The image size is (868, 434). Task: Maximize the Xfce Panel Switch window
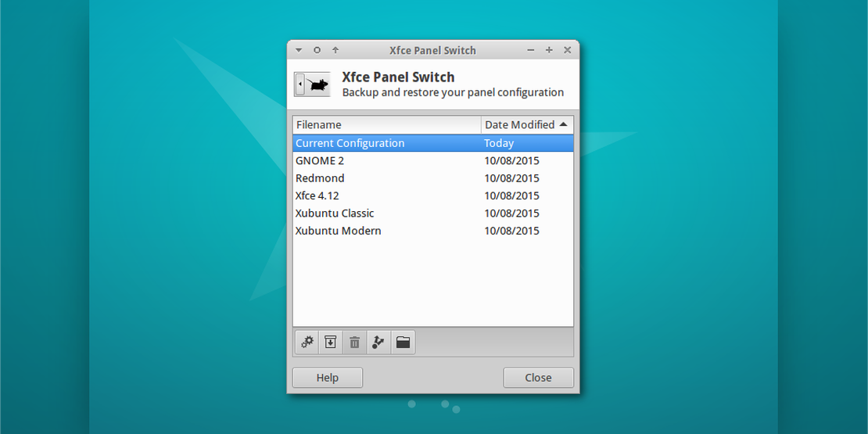549,50
